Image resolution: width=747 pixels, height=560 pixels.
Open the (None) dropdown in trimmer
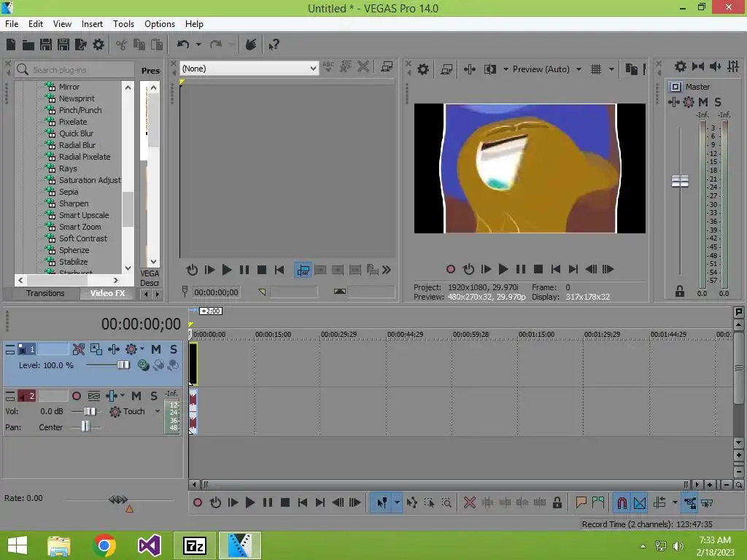(x=249, y=69)
